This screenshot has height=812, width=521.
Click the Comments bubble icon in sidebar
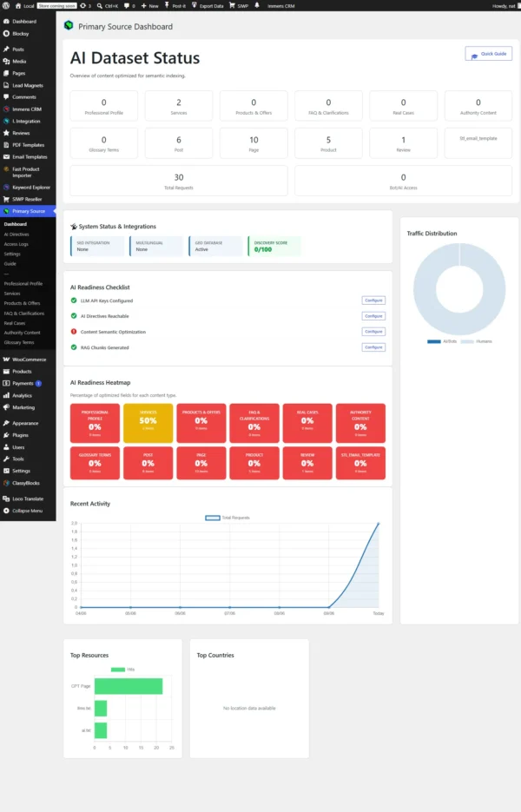click(6, 97)
